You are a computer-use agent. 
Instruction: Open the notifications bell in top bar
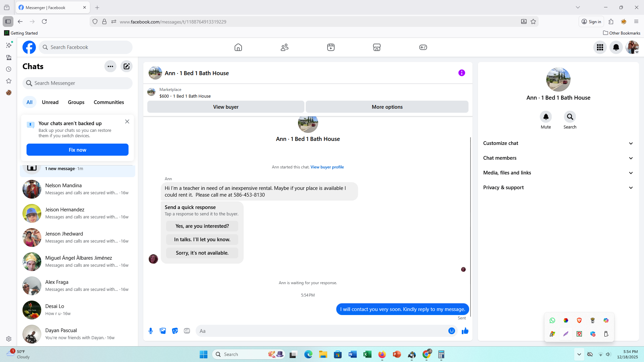pos(616,47)
